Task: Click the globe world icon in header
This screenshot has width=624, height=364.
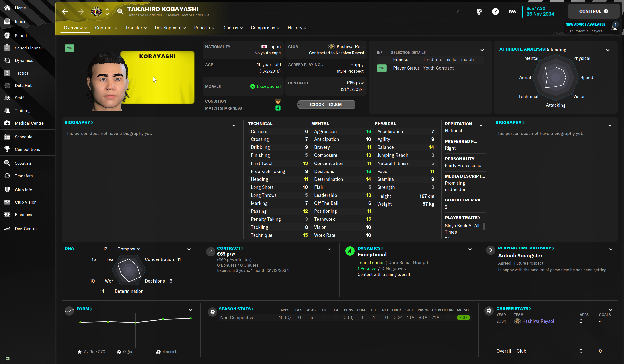Action: pos(479,11)
